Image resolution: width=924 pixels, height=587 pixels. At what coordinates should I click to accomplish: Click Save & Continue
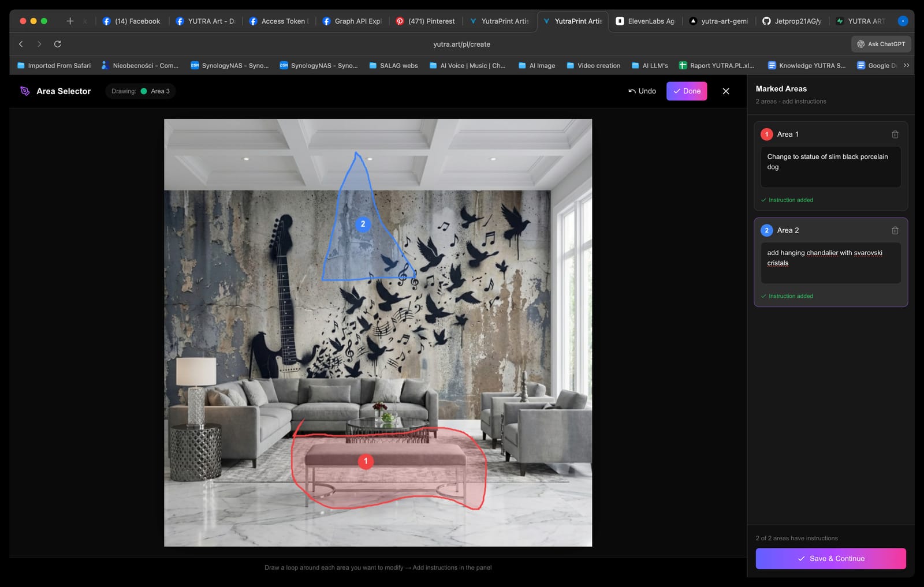tap(830, 559)
